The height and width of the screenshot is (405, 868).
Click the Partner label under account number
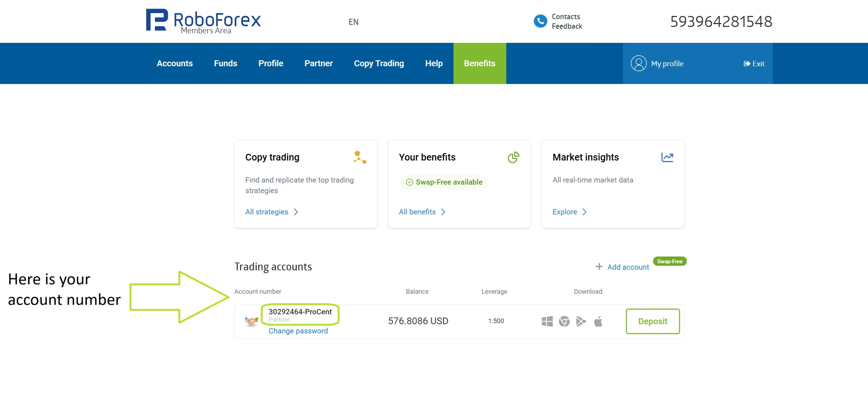(279, 320)
